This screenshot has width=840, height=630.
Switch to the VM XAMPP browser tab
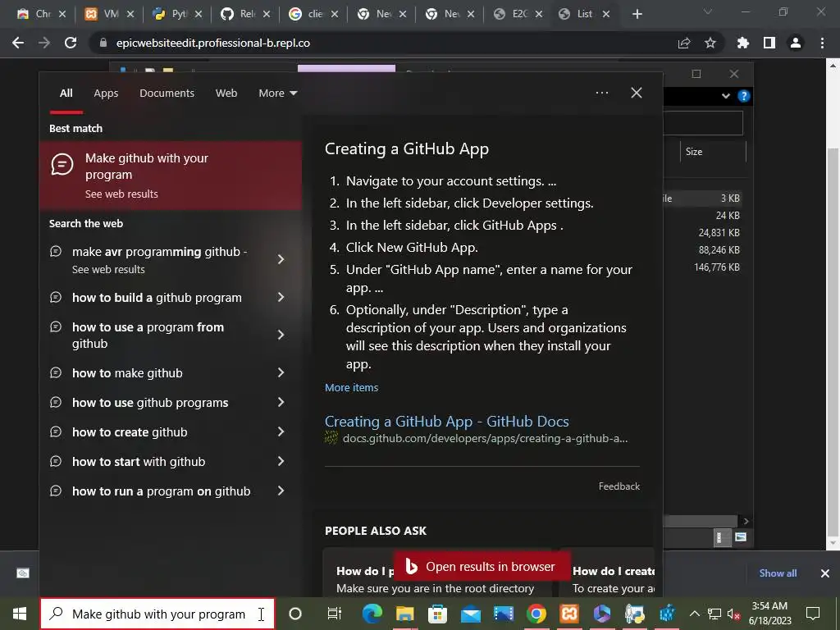[109, 14]
